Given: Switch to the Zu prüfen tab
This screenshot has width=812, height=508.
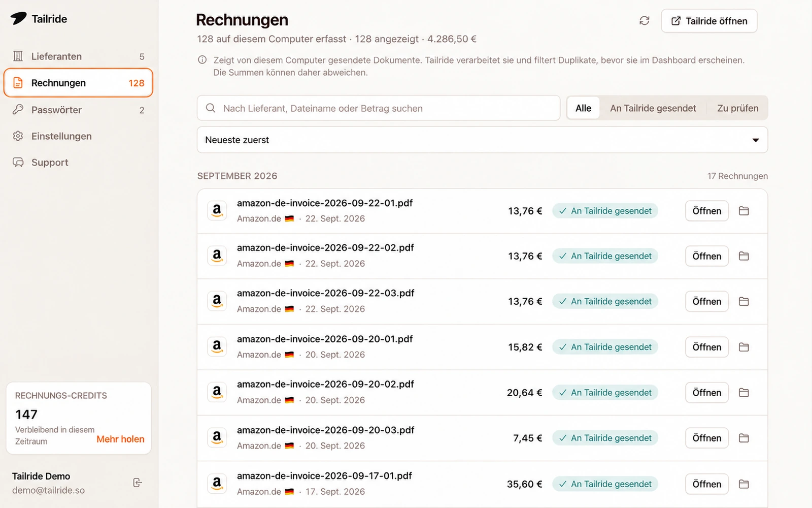Looking at the screenshot, I should (738, 108).
